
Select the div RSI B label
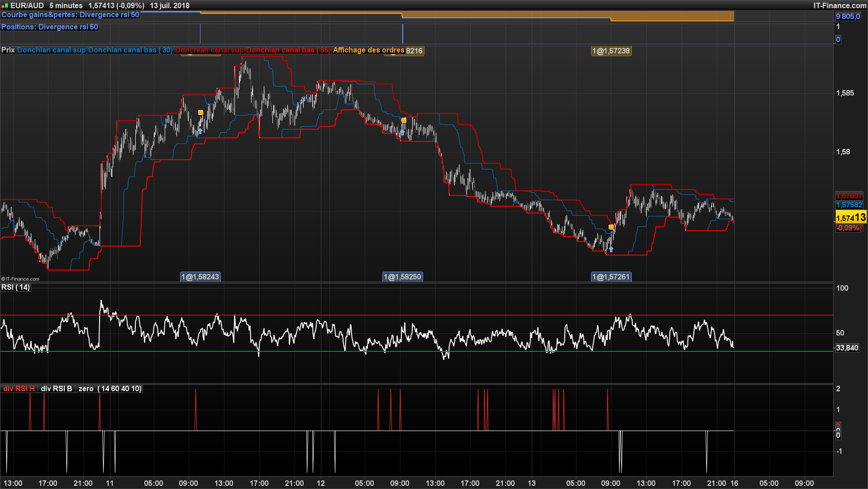(x=57, y=389)
